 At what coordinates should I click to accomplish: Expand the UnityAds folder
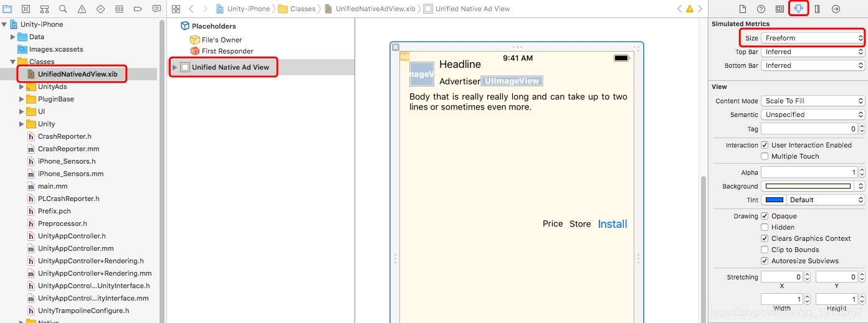(x=22, y=87)
